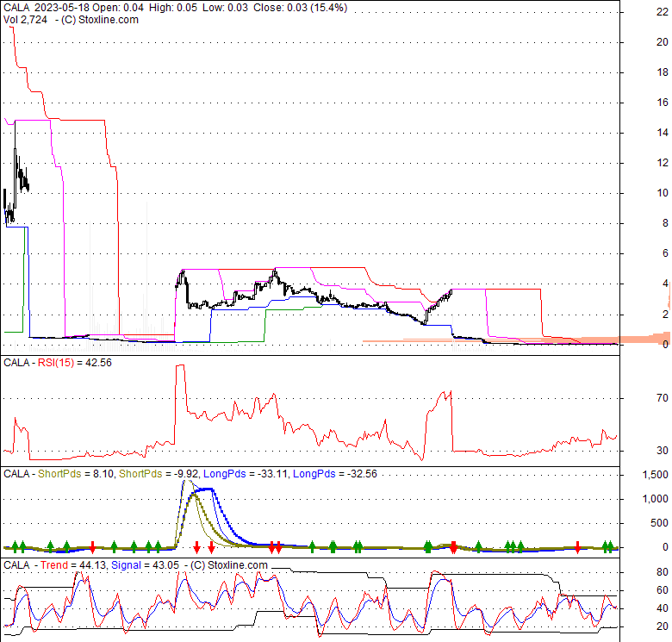
Task: Click the 22 price axis label
Action: click(663, 12)
